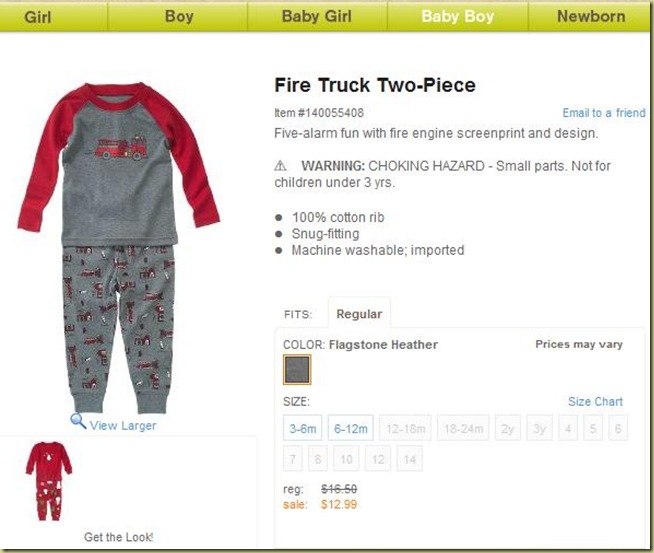Image resolution: width=654 pixels, height=553 pixels.
Task: Click the warning triangle icon
Action: [x=280, y=166]
